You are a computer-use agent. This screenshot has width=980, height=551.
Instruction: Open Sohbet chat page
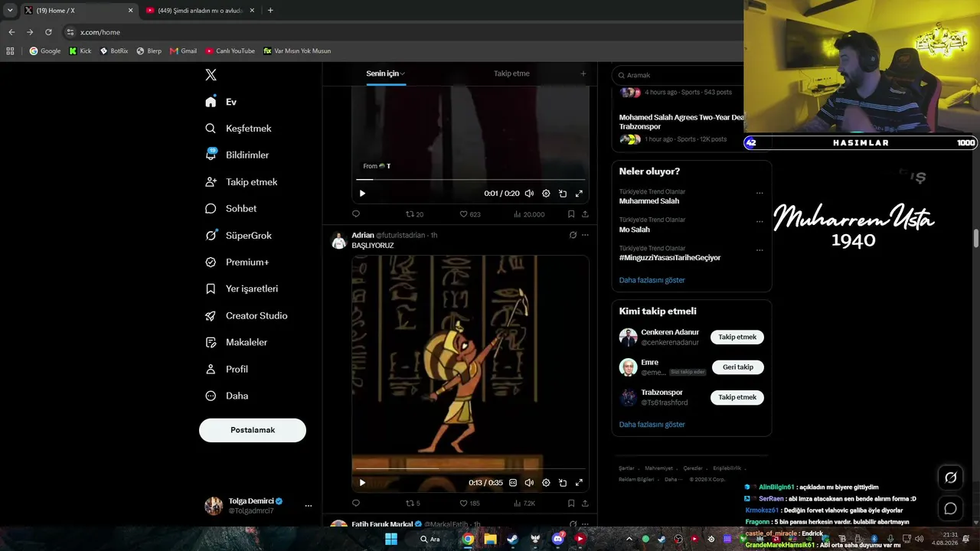[x=230, y=208]
